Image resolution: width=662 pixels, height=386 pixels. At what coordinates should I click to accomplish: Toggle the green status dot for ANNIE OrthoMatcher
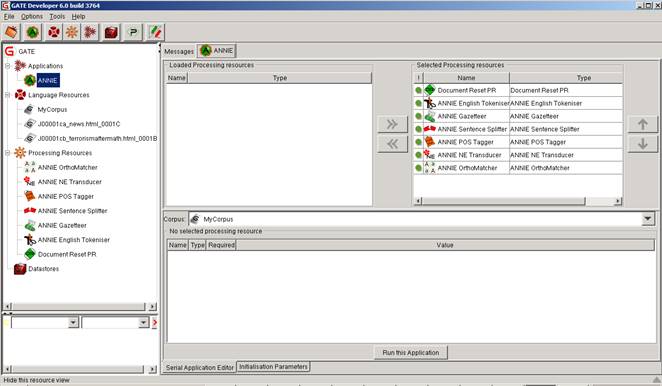click(418, 168)
